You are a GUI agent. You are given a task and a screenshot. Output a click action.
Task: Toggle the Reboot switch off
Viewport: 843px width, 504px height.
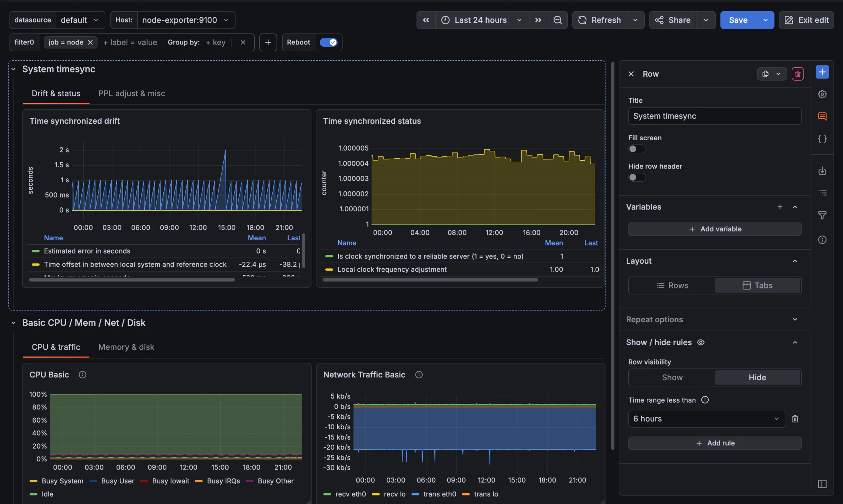tap(328, 42)
